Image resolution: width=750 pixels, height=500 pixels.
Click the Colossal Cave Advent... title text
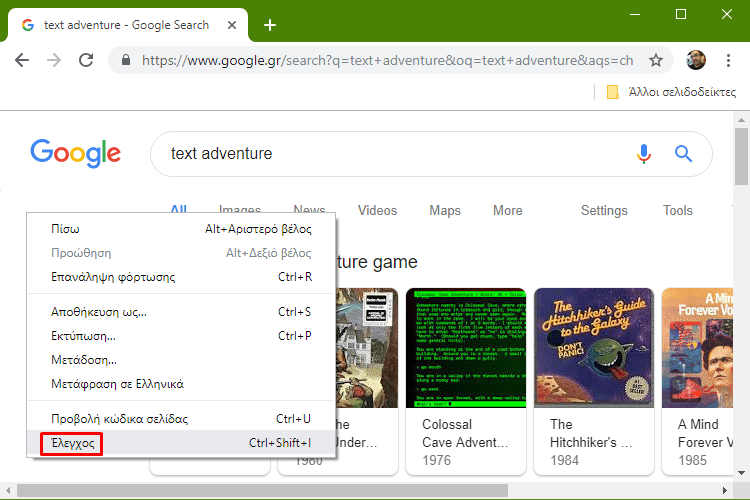coord(465,433)
